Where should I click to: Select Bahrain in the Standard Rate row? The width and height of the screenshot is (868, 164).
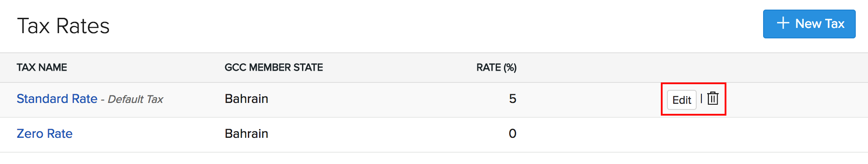click(x=247, y=99)
